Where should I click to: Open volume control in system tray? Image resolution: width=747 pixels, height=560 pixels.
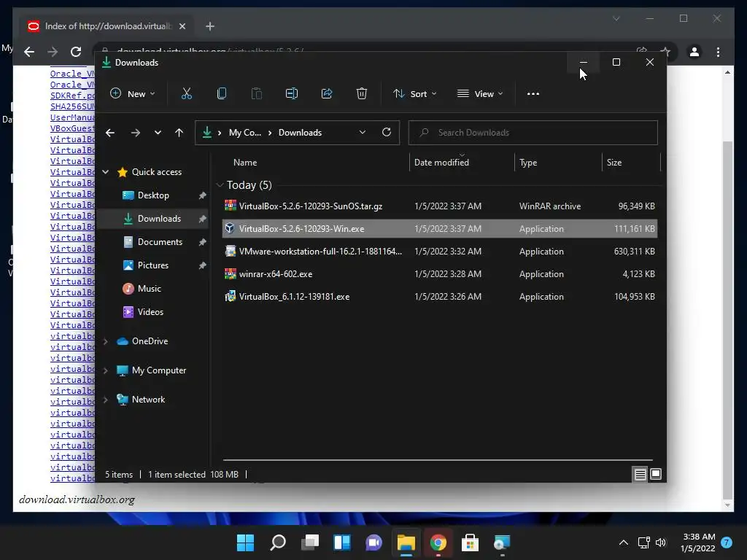(x=661, y=542)
